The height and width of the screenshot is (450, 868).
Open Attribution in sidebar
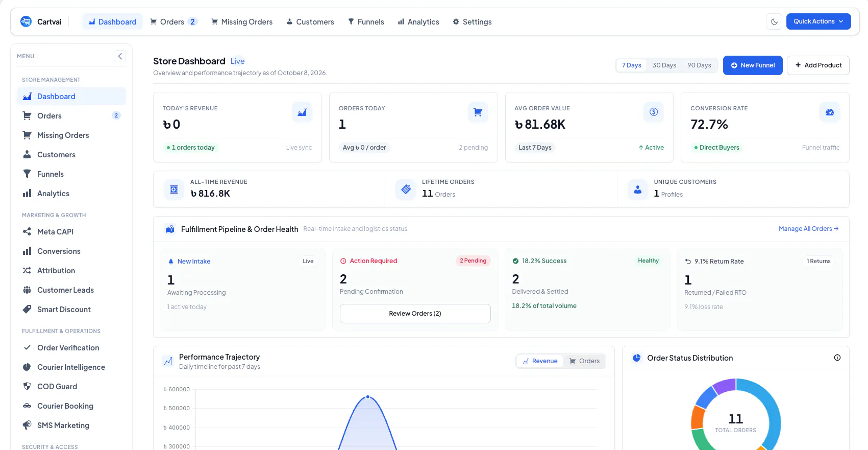tap(71, 271)
